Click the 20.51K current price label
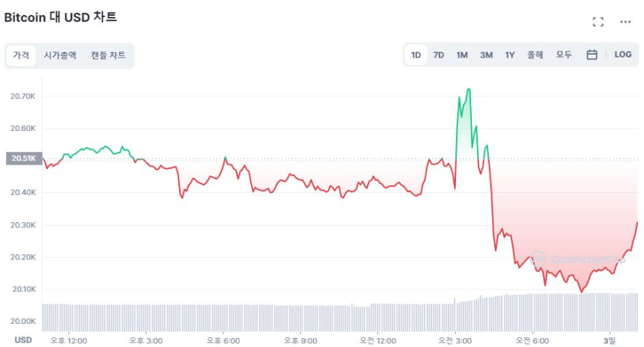Image resolution: width=644 pixels, height=347 pixels. pyautogui.click(x=22, y=159)
